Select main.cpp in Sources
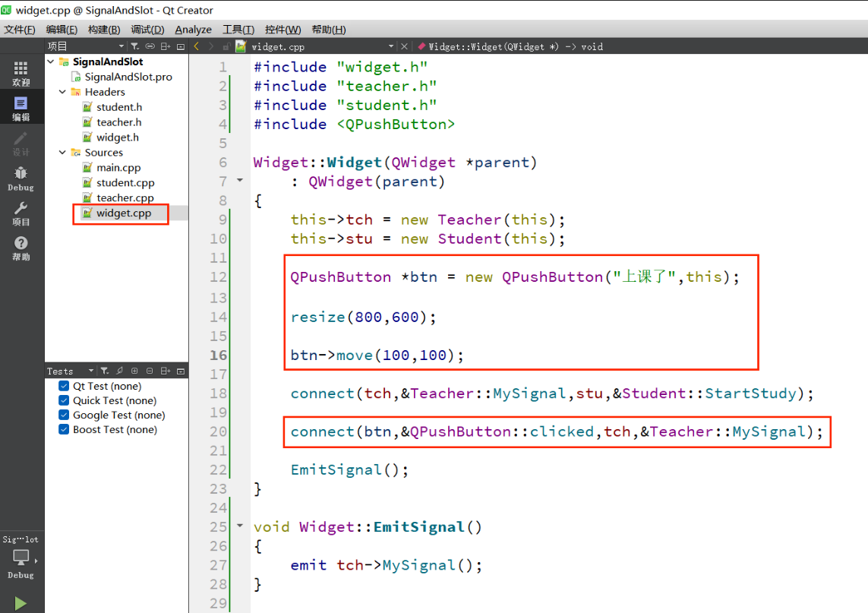 (118, 167)
